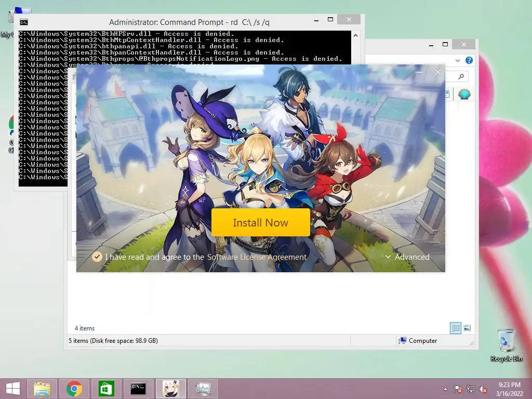Toggle the license agreement checkbox
The width and height of the screenshot is (532, 399).
tap(97, 257)
